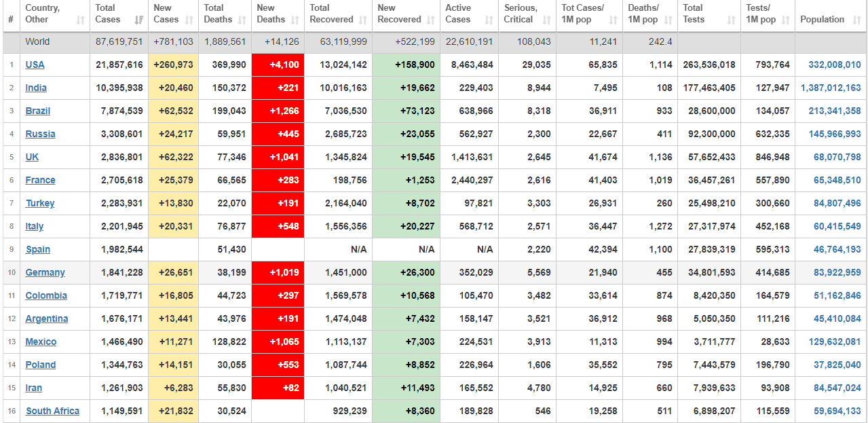Sort table by Active Cases icon
The height and width of the screenshot is (423, 868).
(489, 20)
